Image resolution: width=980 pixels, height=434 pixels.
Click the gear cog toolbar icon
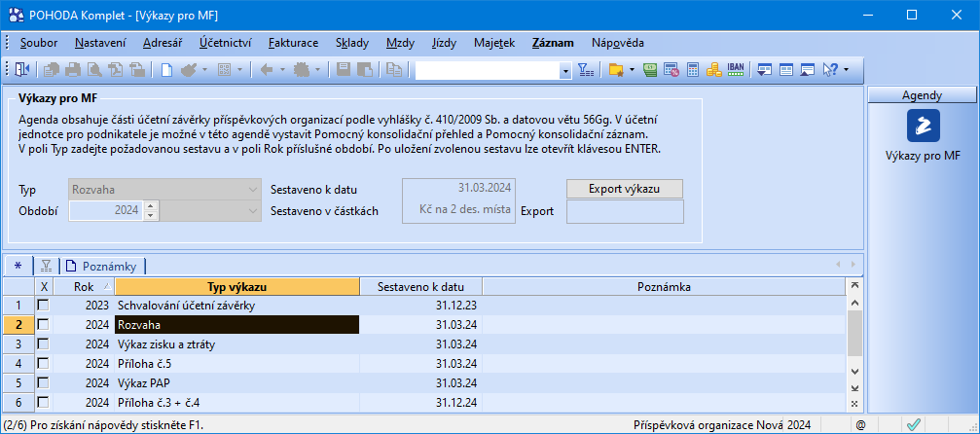point(303,70)
